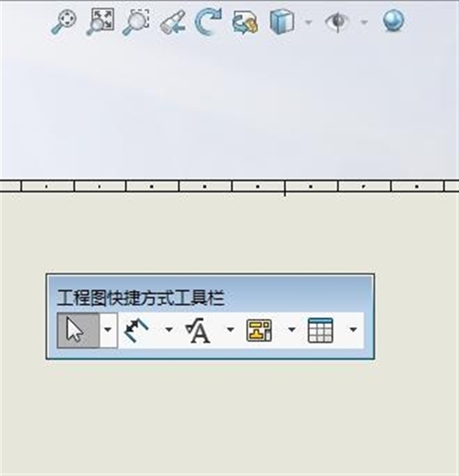
Task: Click the Zoom to Fit magnifier icon
Action: (64, 21)
